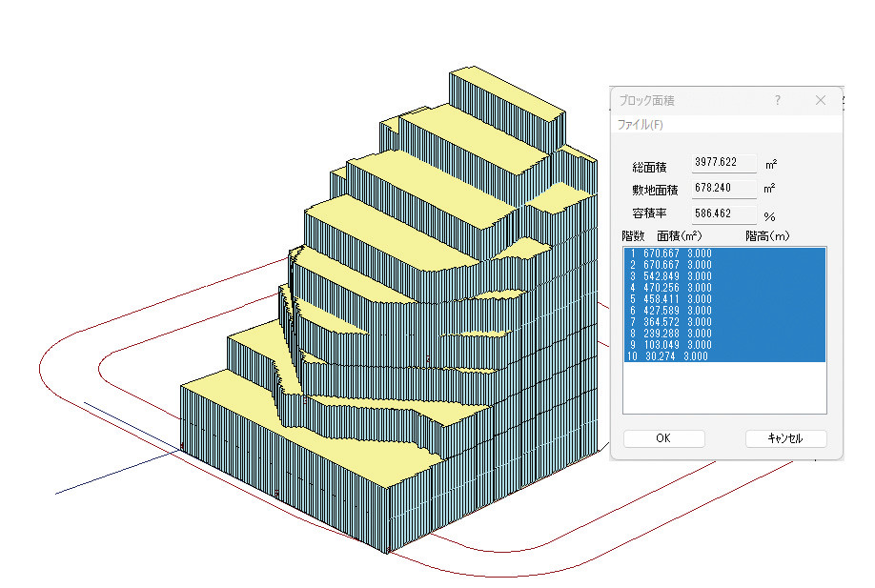The height and width of the screenshot is (588, 875).
Task: Select floor 10 row with 30.274
Action: coord(724,356)
